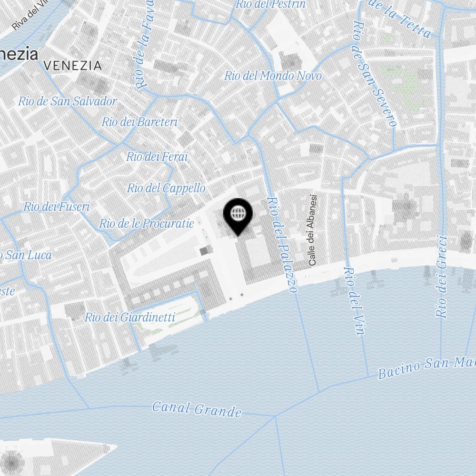The image size is (476, 476).
Task: Click the Rio del Vin label
Action: pos(355,300)
